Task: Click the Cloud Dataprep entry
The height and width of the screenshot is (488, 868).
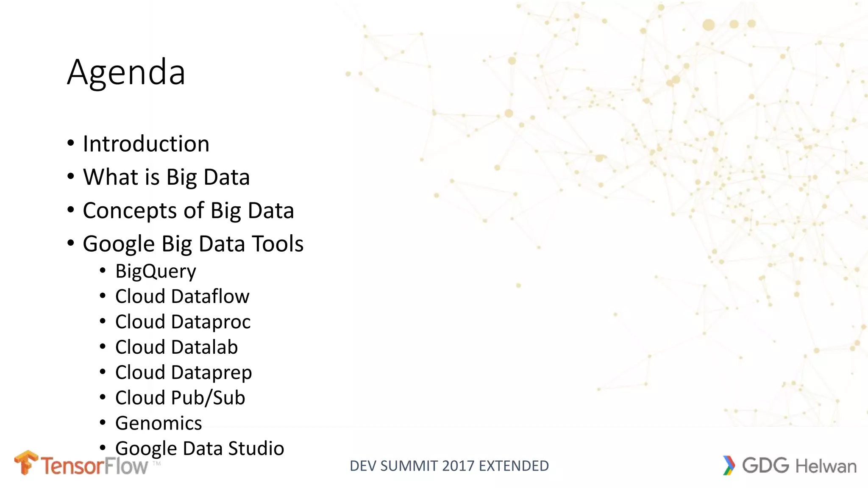Action: click(x=184, y=373)
